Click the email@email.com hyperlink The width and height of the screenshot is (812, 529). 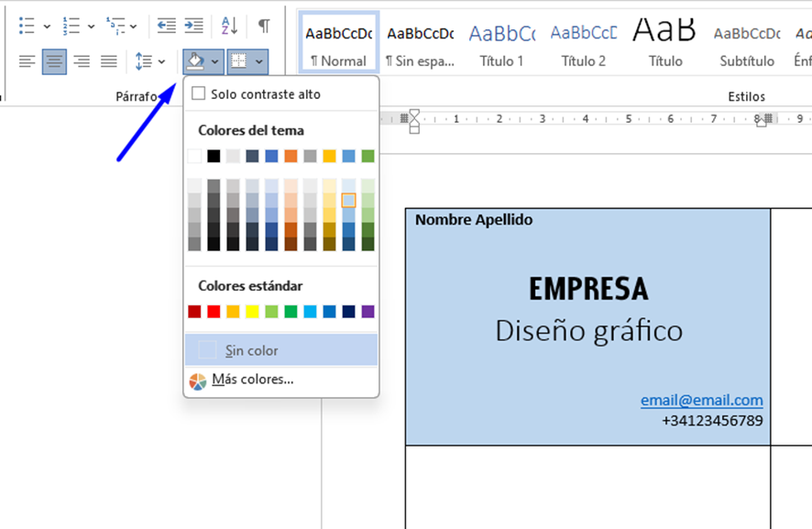coord(701,401)
